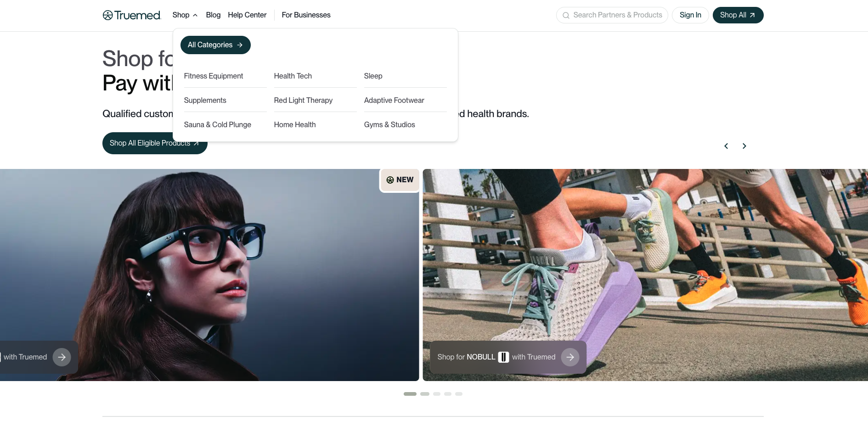Click the Shop All header button
This screenshot has width=868, height=438.
(x=738, y=15)
